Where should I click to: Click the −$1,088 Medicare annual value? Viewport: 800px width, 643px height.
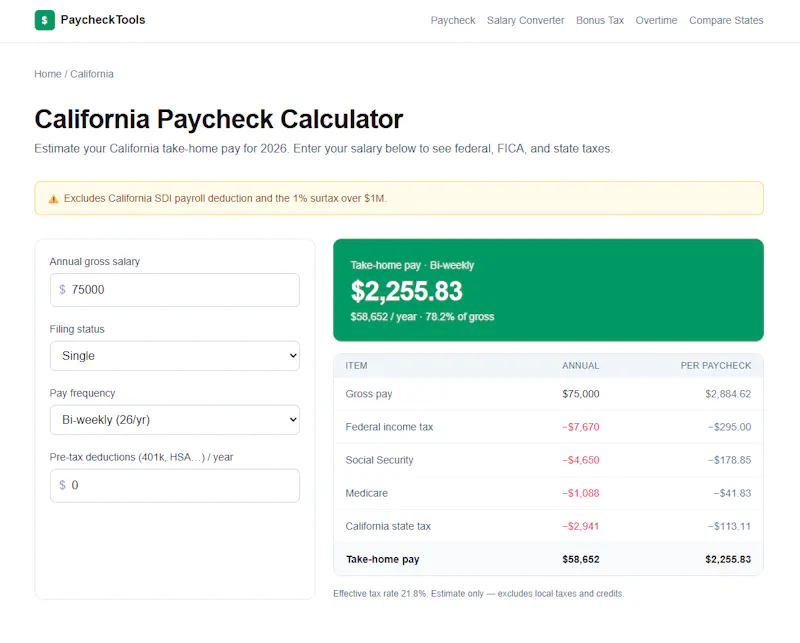[581, 493]
